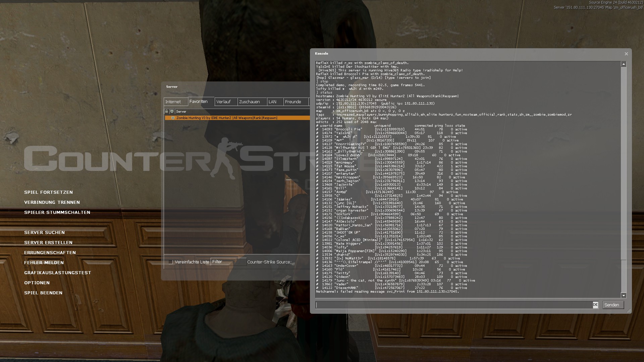Click console line for "KnorriGamingTV"
The width and height of the screenshot is (644, 362).
pos(391,144)
